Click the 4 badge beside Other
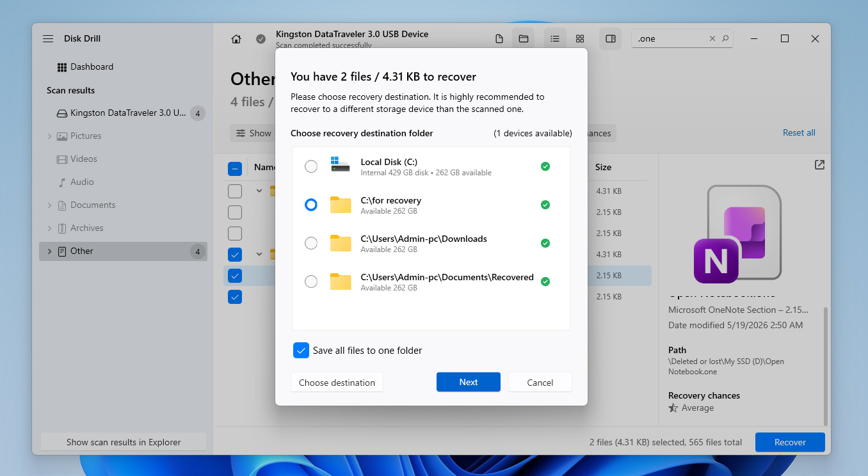 pyautogui.click(x=197, y=251)
